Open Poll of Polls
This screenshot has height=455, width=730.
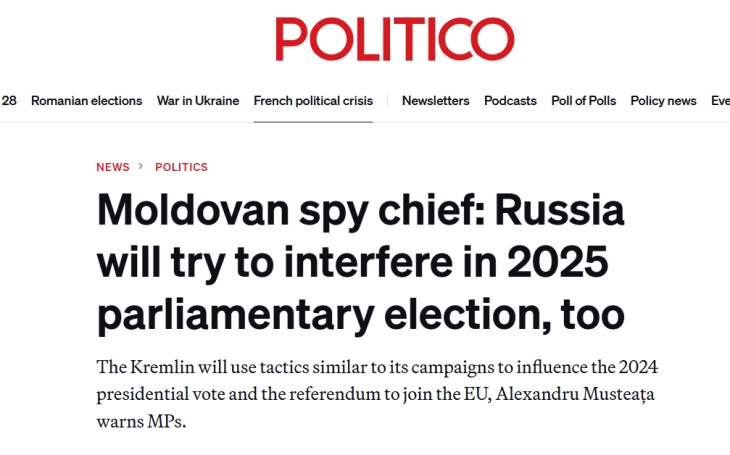584,101
